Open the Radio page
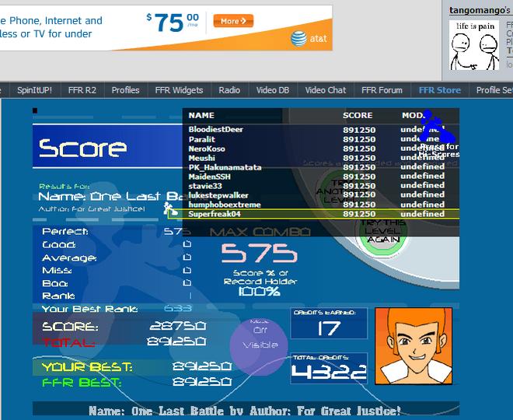The height and width of the screenshot is (420, 513). pyautogui.click(x=229, y=90)
